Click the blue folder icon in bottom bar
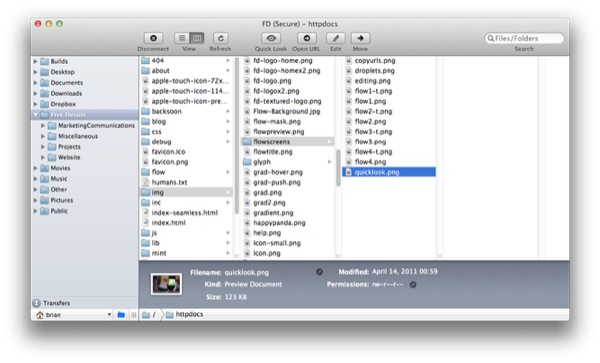The height and width of the screenshot is (363, 600). coord(121,315)
